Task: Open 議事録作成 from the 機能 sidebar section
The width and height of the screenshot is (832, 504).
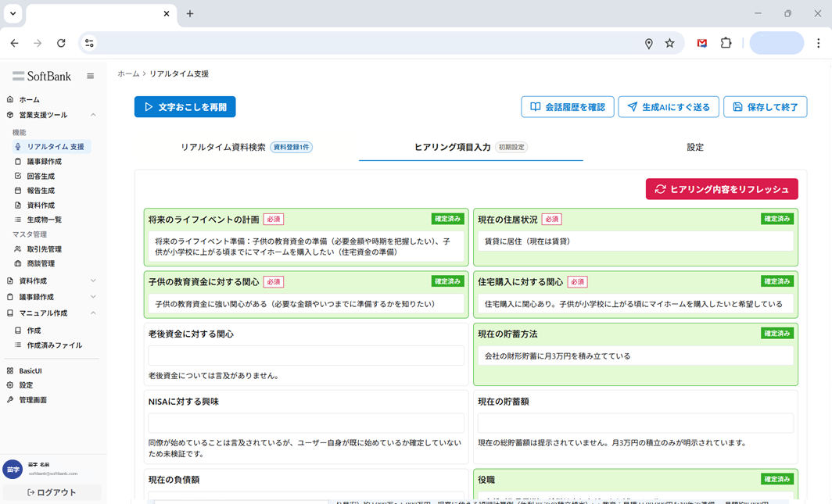Action: click(47, 160)
